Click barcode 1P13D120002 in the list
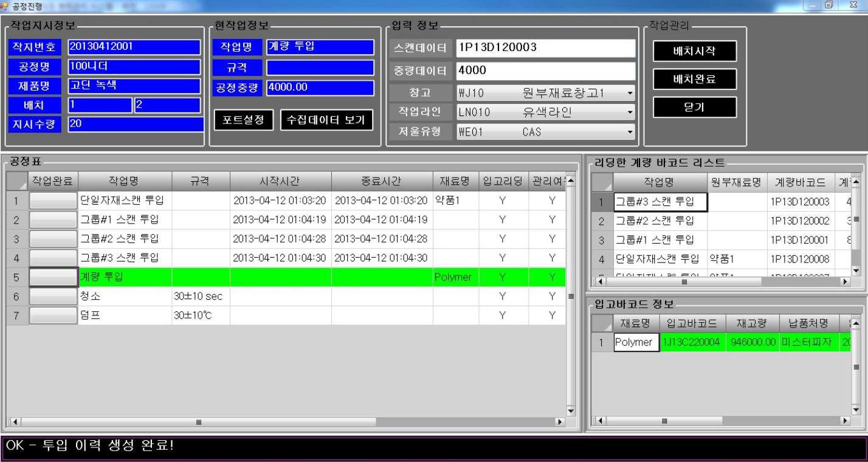This screenshot has width=868, height=462. point(799,221)
